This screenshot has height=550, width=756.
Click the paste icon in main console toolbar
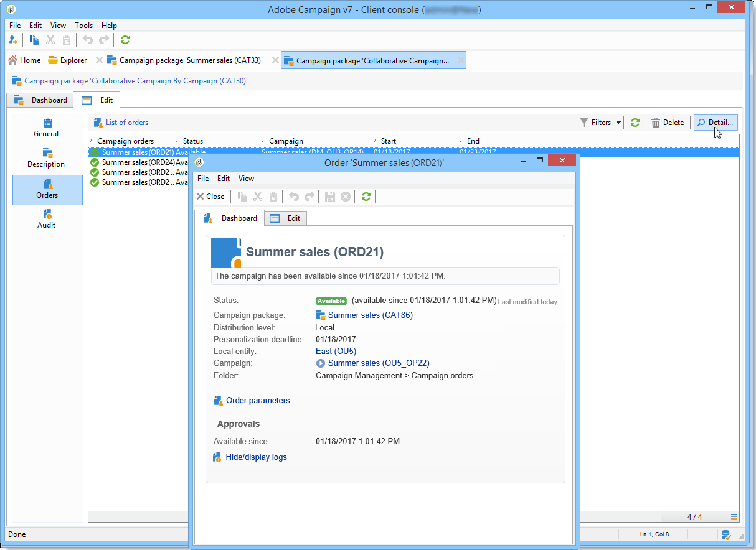(x=67, y=40)
